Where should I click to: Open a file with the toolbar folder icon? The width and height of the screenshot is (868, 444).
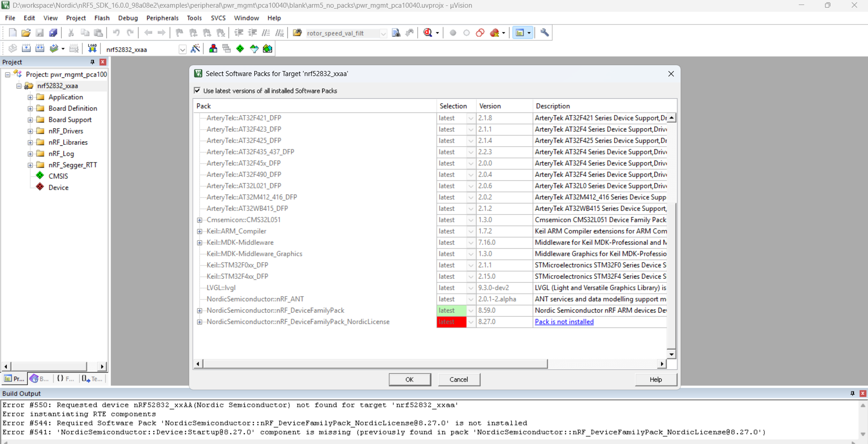tap(26, 33)
